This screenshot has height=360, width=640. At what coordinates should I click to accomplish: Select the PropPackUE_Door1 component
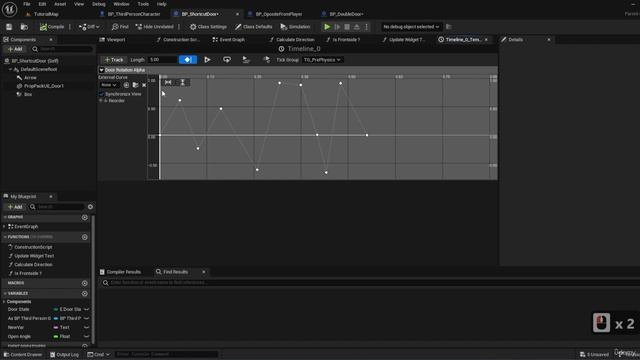[x=44, y=86]
